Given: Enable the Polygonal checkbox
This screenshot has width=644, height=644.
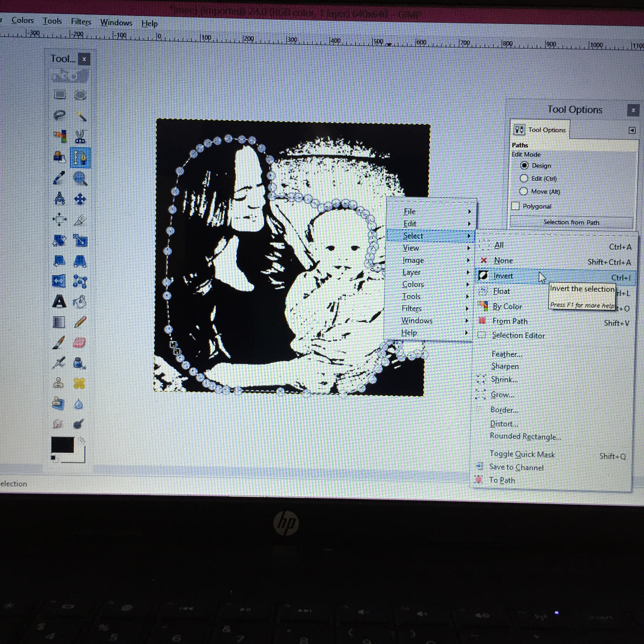Looking at the screenshot, I should 516,206.
